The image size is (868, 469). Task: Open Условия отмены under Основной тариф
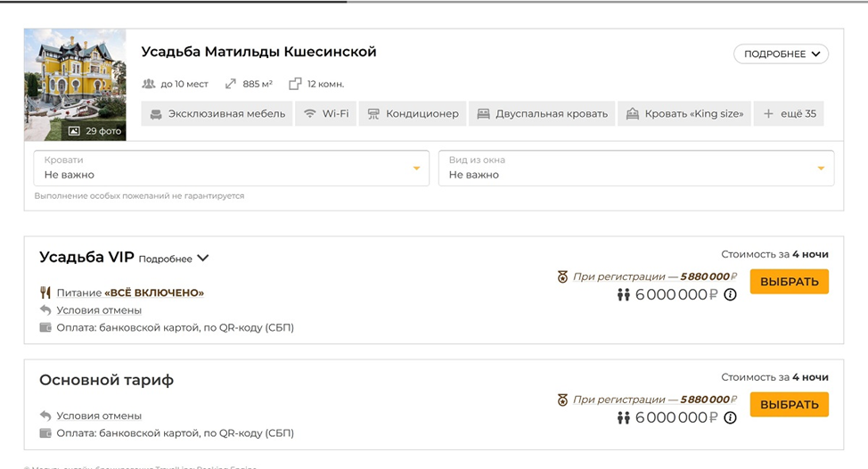coord(99,416)
